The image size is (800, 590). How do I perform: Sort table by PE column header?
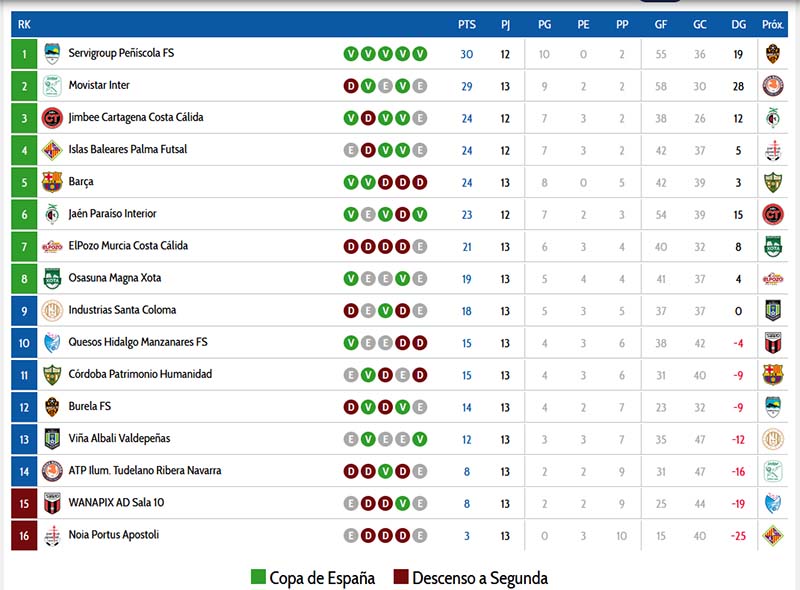point(583,24)
